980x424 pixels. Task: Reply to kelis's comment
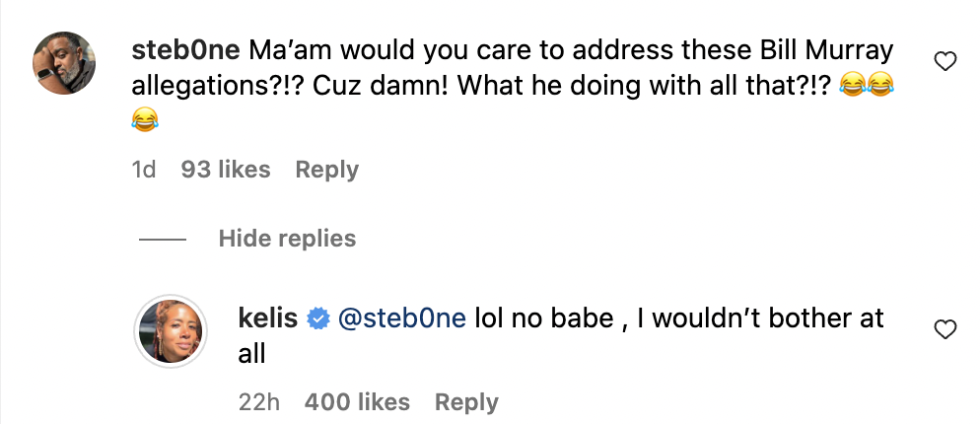pyautogui.click(x=466, y=402)
